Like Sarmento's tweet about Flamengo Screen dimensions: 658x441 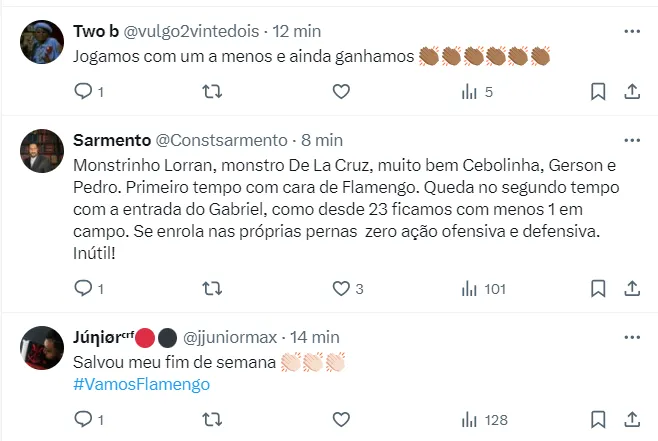click(x=341, y=289)
